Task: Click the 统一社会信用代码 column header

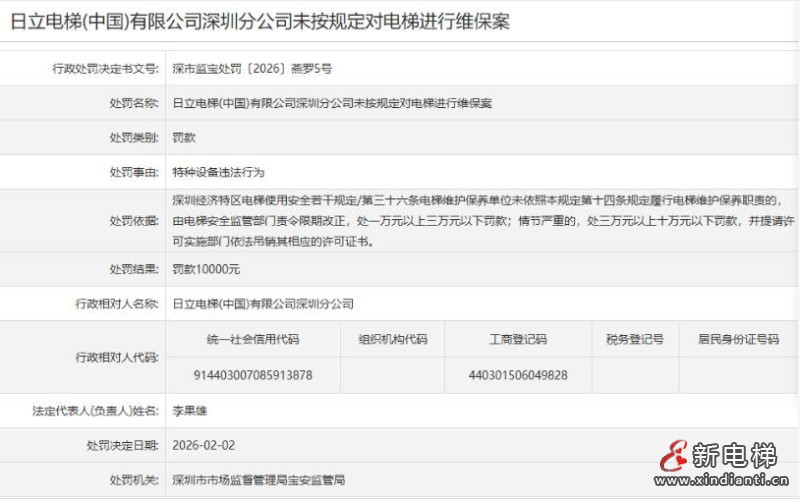Action: pos(253,339)
